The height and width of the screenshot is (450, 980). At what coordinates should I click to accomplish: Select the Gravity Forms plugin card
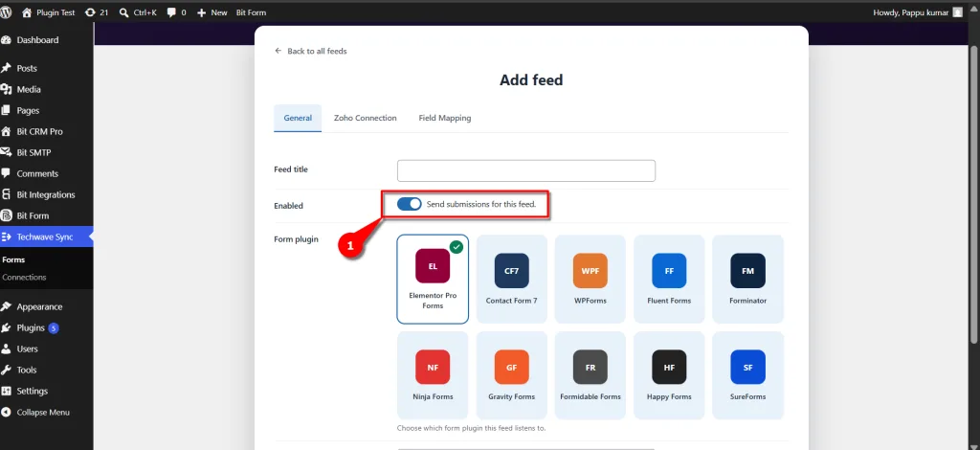[511, 375]
